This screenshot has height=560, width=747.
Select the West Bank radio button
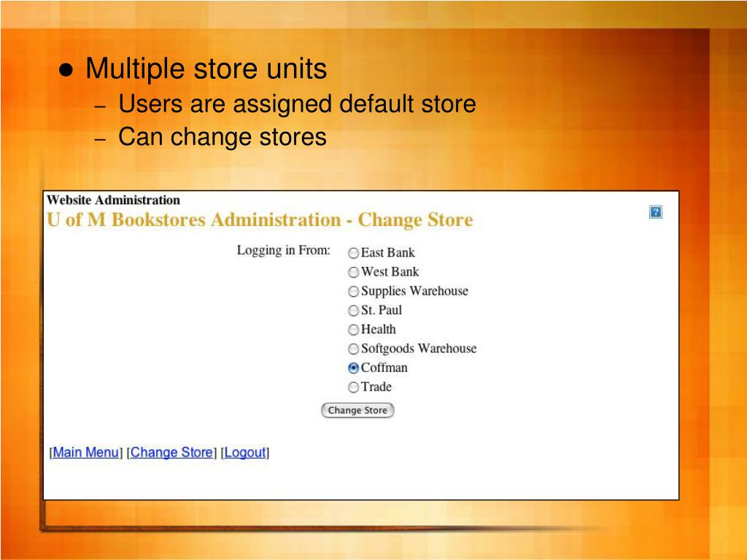[353, 272]
